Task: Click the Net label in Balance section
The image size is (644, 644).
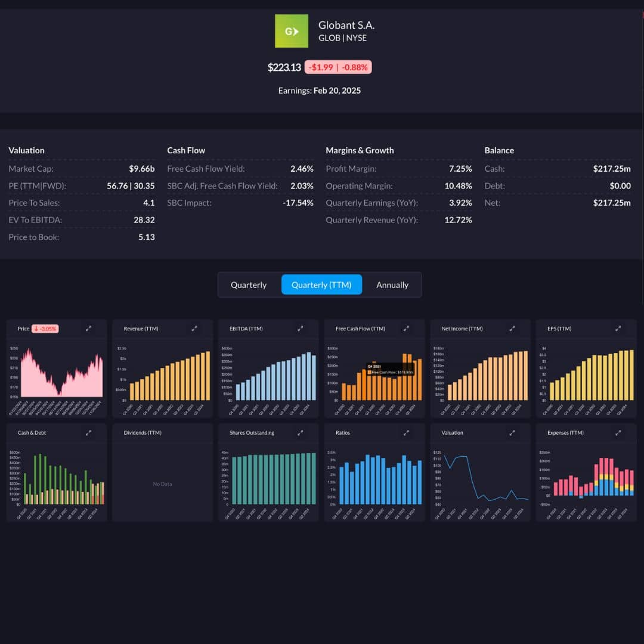Action: point(492,203)
